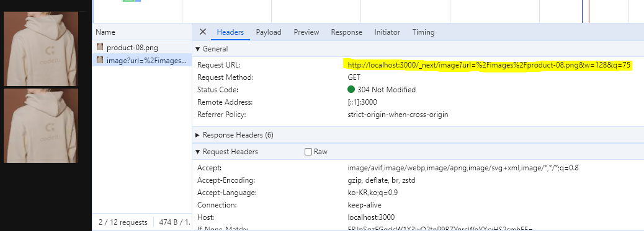The height and width of the screenshot is (231, 644).
Task: Click the product-08.png file icon
Action: coord(100,47)
